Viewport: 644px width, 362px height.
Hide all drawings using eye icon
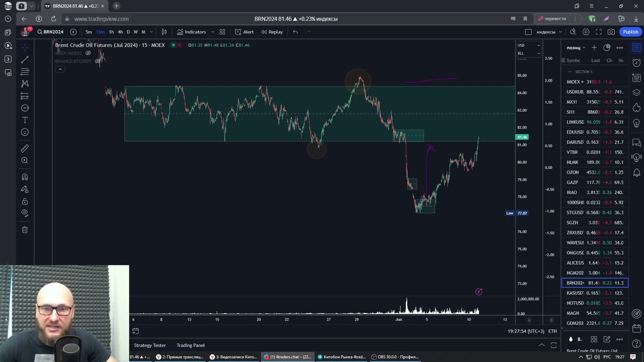point(25,213)
